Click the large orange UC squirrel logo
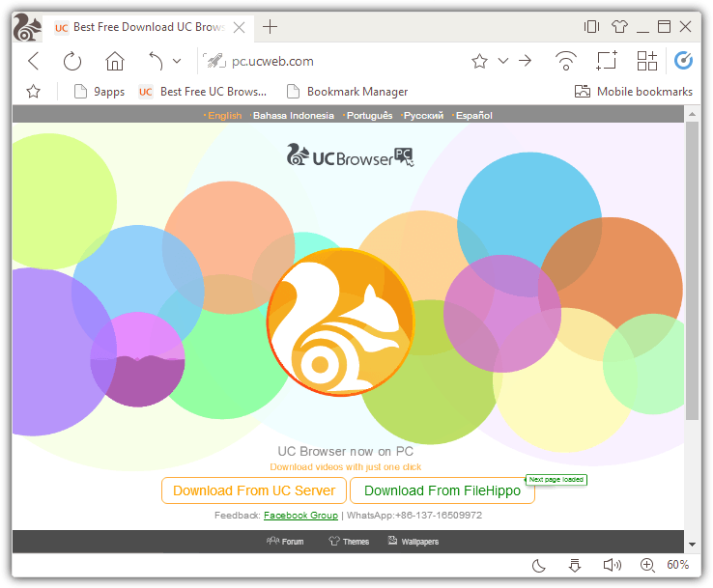The width and height of the screenshot is (713, 588). click(x=341, y=322)
